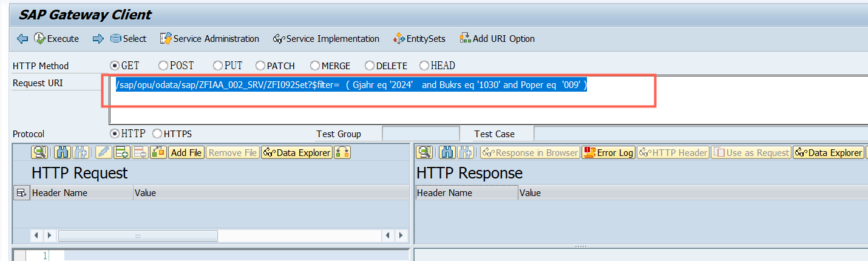Screen dimensions: 868x261
Task: Click the select-all icon in request header table
Action: [21, 192]
